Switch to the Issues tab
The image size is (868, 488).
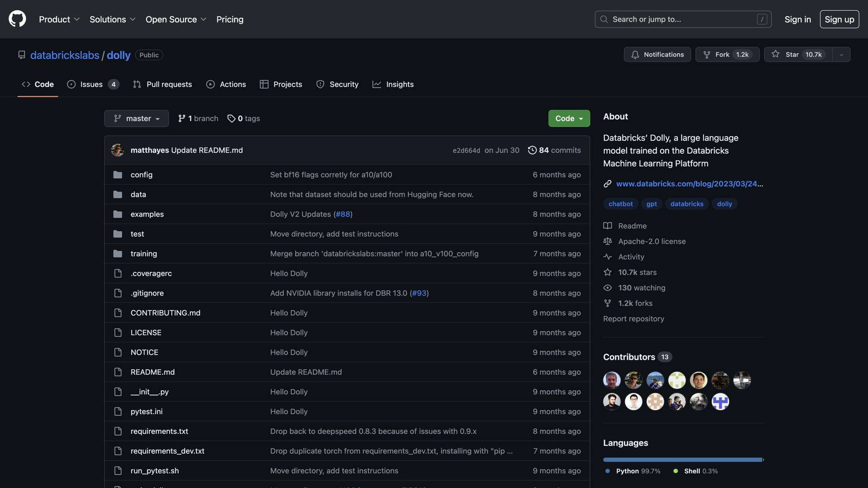(92, 84)
